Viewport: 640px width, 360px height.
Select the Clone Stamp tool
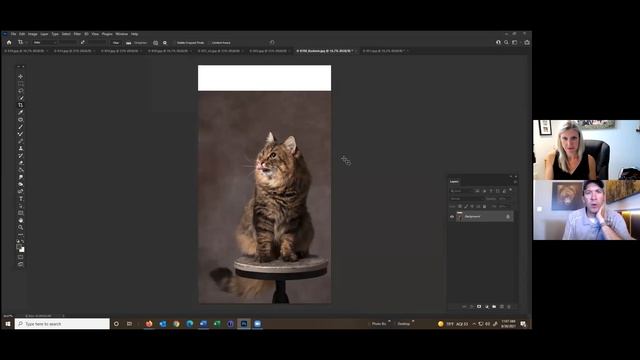(20, 148)
